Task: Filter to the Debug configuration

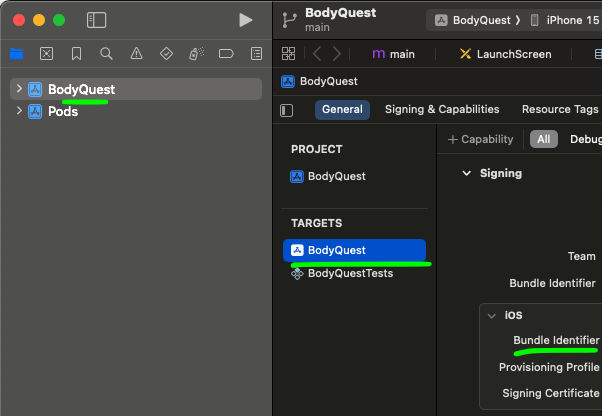Action: click(585, 139)
